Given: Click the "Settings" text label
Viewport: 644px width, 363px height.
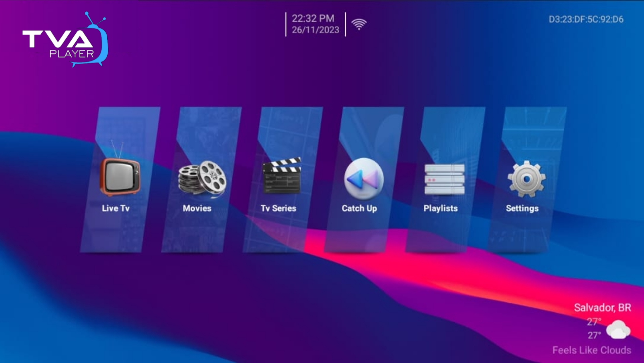Looking at the screenshot, I should click(x=522, y=208).
